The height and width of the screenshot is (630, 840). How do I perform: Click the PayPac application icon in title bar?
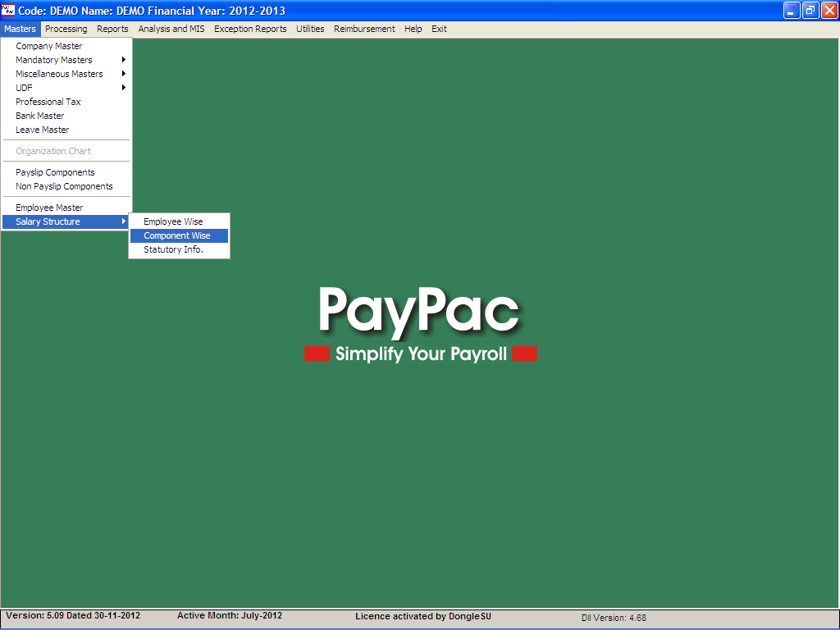click(x=8, y=10)
